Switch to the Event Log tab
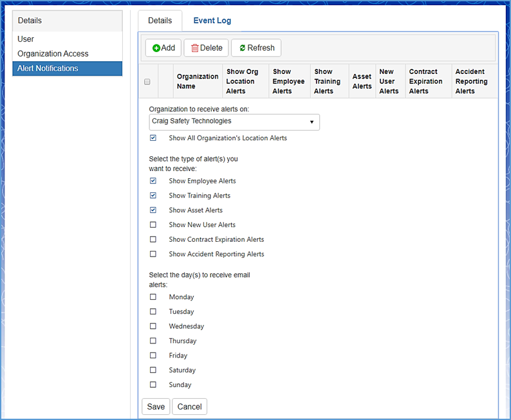 coord(212,21)
